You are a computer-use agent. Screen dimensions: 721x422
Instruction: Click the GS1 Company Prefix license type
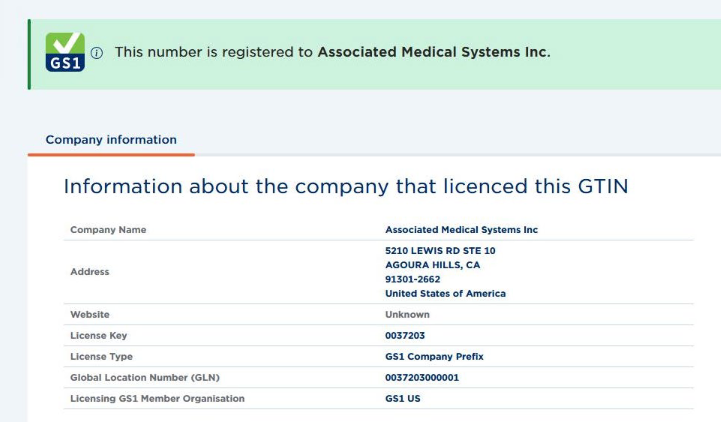coord(434,357)
